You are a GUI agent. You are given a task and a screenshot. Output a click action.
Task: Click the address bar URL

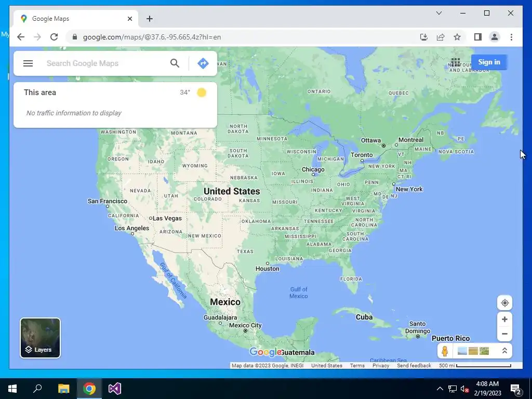click(x=152, y=37)
